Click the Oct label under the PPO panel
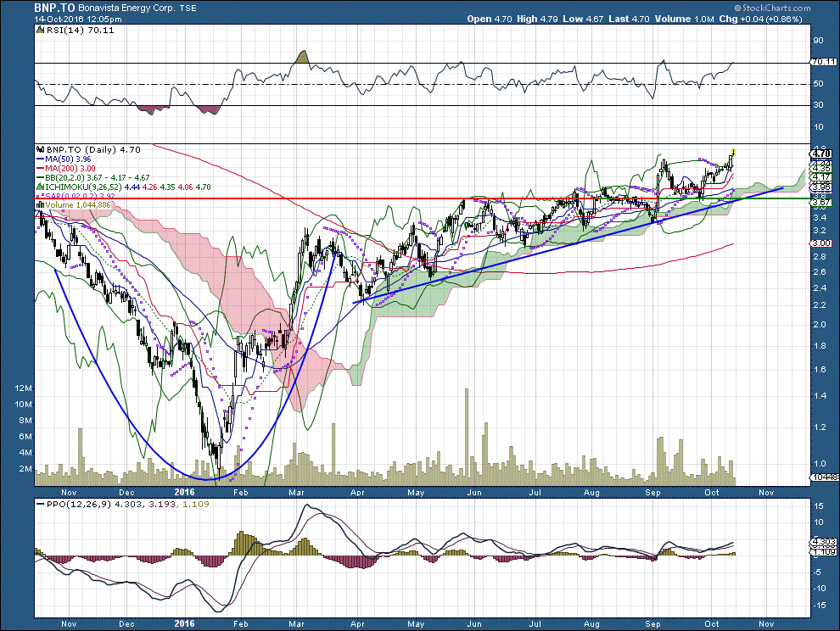Screen dimensions: 840x631 pyautogui.click(x=711, y=624)
